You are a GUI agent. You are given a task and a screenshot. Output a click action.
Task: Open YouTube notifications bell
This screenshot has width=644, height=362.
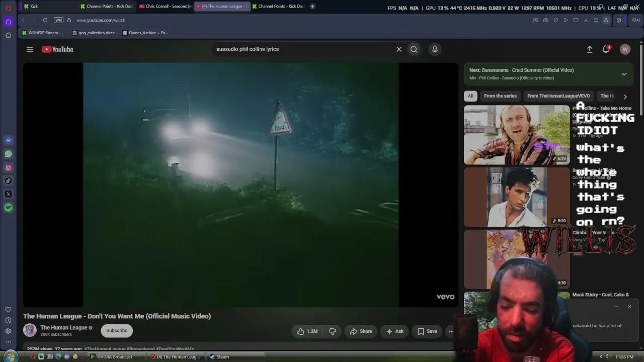click(x=606, y=49)
